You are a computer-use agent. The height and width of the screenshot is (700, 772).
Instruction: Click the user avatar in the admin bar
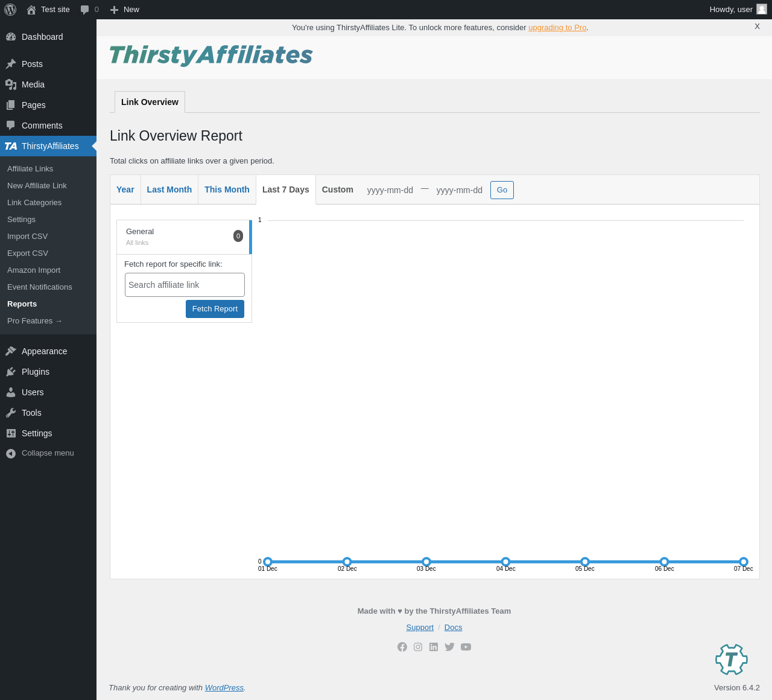[x=762, y=9]
